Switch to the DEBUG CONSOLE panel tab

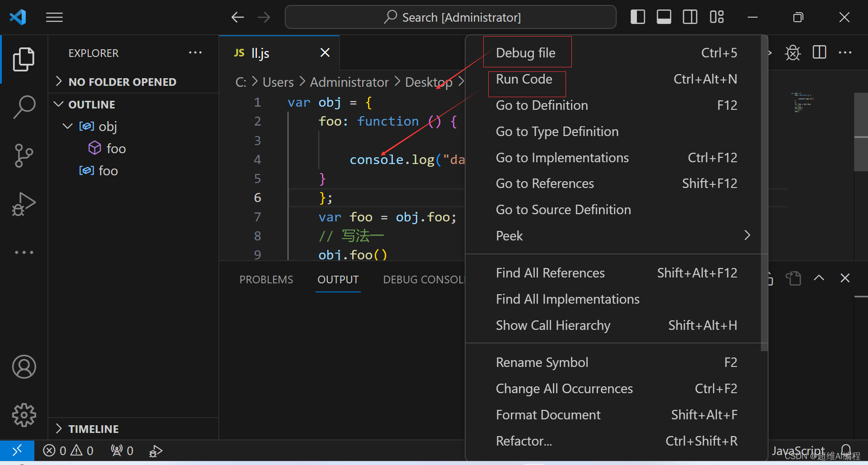click(424, 280)
